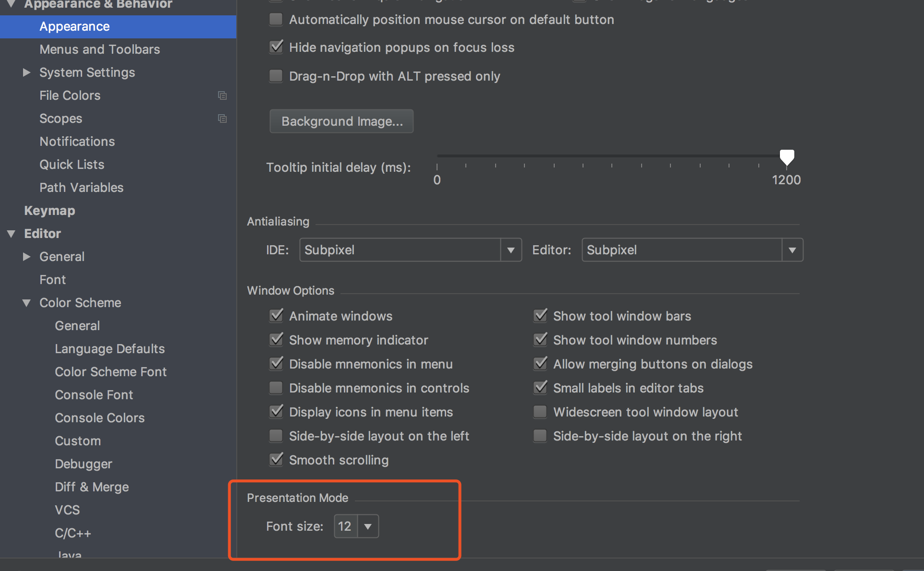Viewport: 924px width, 571px height.
Task: Open the Presentation Mode font size dropdown
Action: [368, 526]
